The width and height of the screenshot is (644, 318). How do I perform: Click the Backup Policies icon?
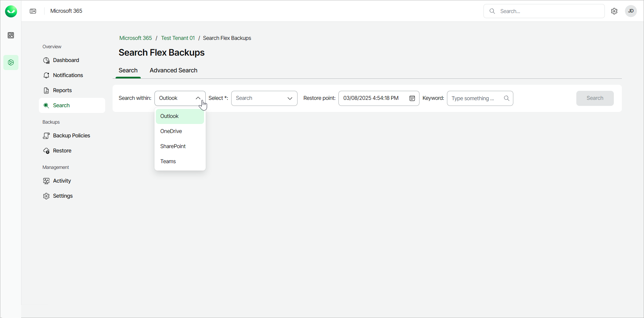(x=46, y=136)
